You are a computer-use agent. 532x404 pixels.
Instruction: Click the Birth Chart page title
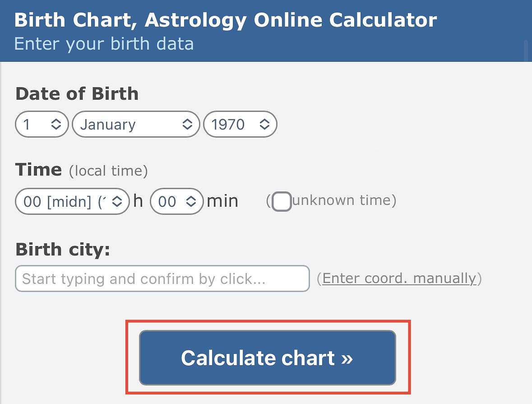pos(225,20)
